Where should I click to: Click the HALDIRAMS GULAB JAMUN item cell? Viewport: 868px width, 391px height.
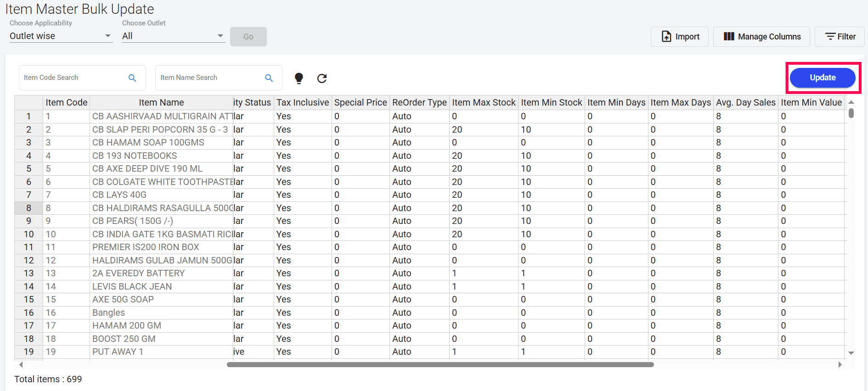point(162,260)
